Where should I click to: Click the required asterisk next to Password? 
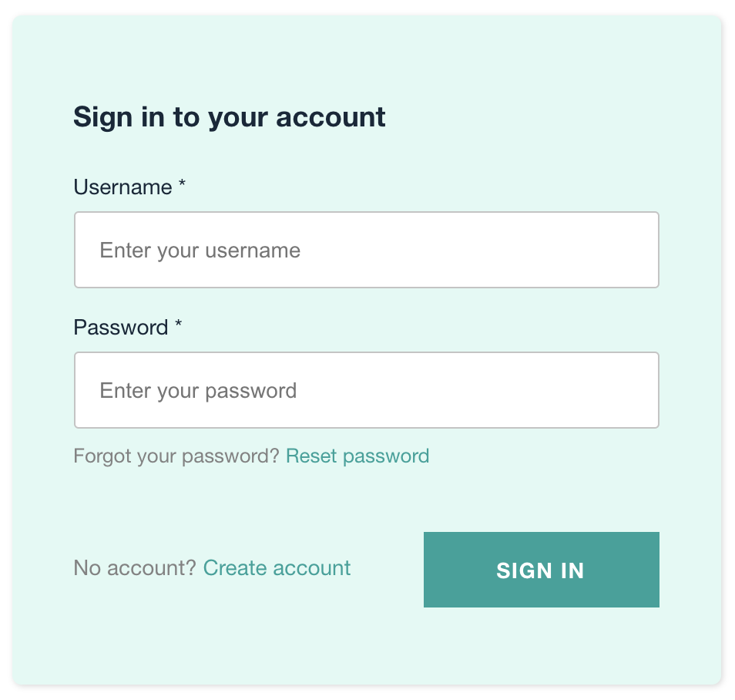178,326
